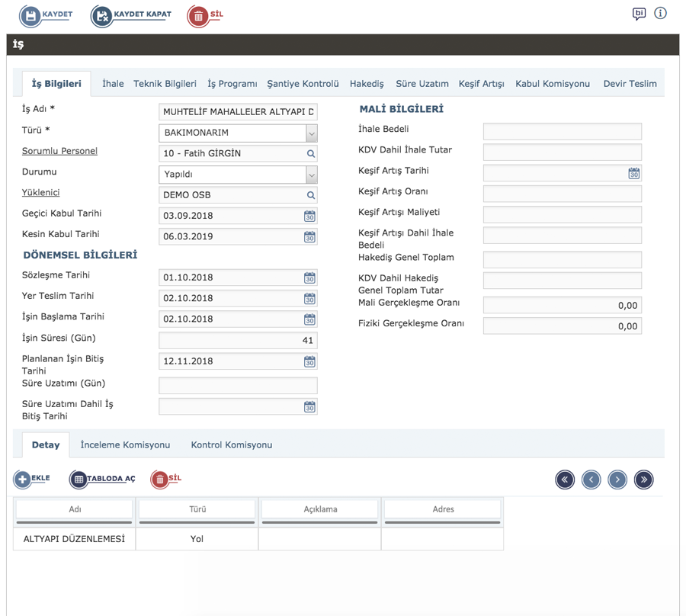Open calendar for Geçici Kabul Tarihi
This screenshot has width=686, height=616.
point(309,217)
